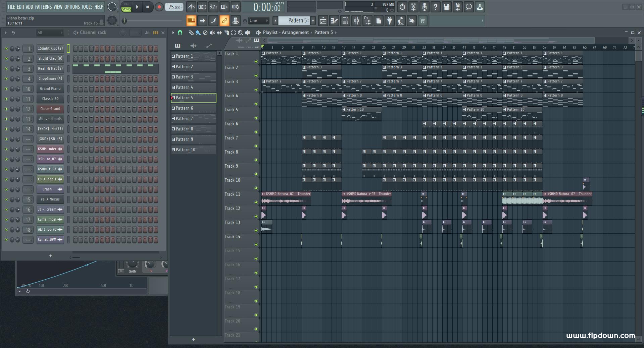Mute the Real Hi Hat channel
The image size is (644, 348).
coord(6,69)
